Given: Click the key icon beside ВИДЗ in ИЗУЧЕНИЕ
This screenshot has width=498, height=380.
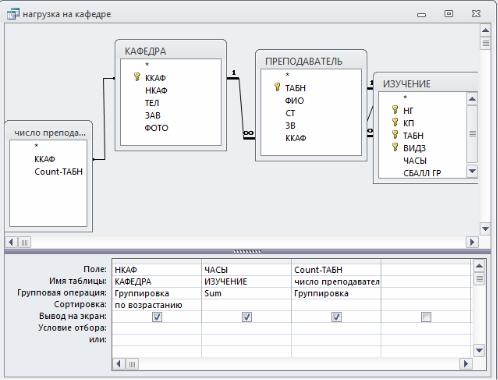Looking at the screenshot, I should [395, 147].
